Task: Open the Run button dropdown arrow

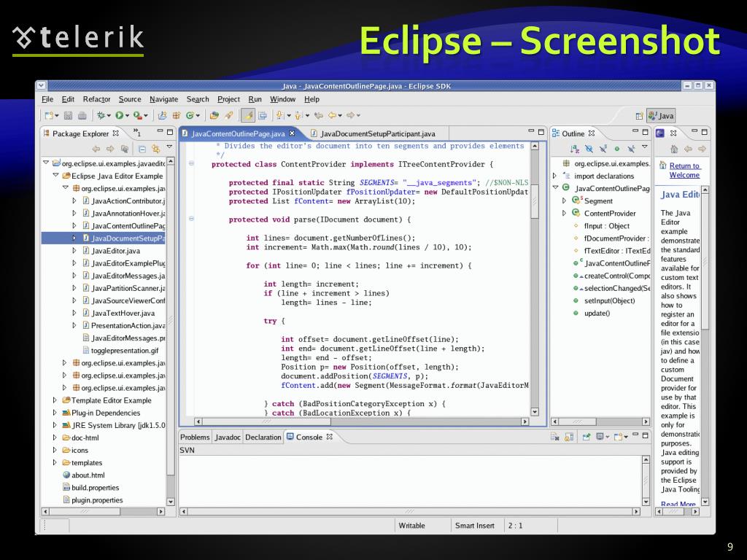Action: (127, 116)
